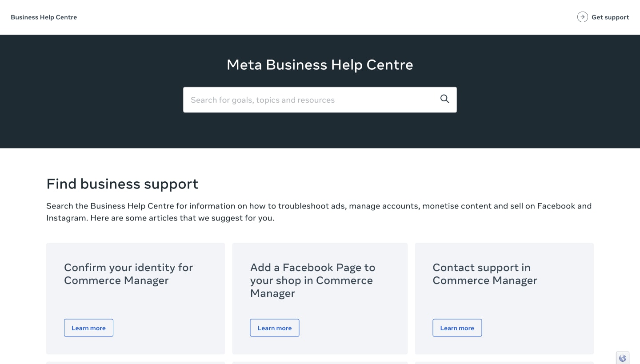Click the Meta Business Help Centre title
The image size is (640, 364).
coord(320,65)
